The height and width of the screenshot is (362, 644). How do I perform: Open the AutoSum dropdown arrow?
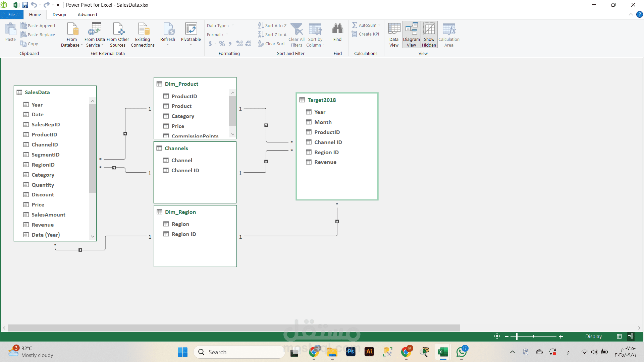point(379,25)
